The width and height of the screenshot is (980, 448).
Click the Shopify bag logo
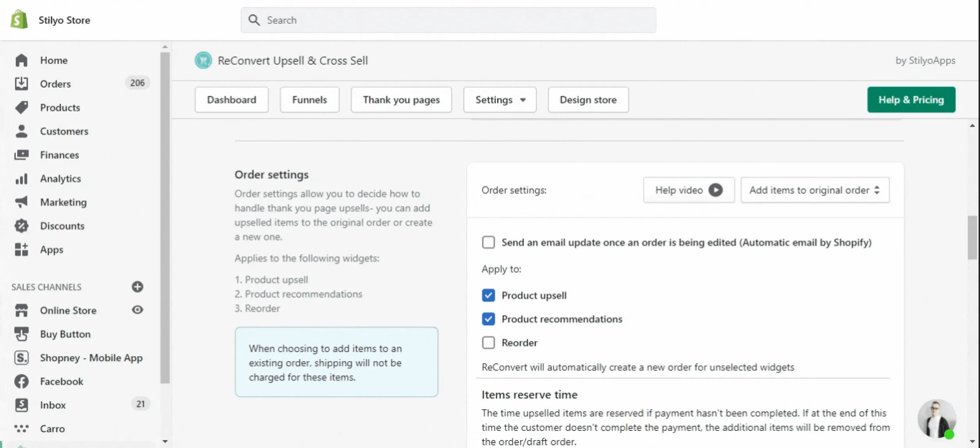click(x=19, y=20)
